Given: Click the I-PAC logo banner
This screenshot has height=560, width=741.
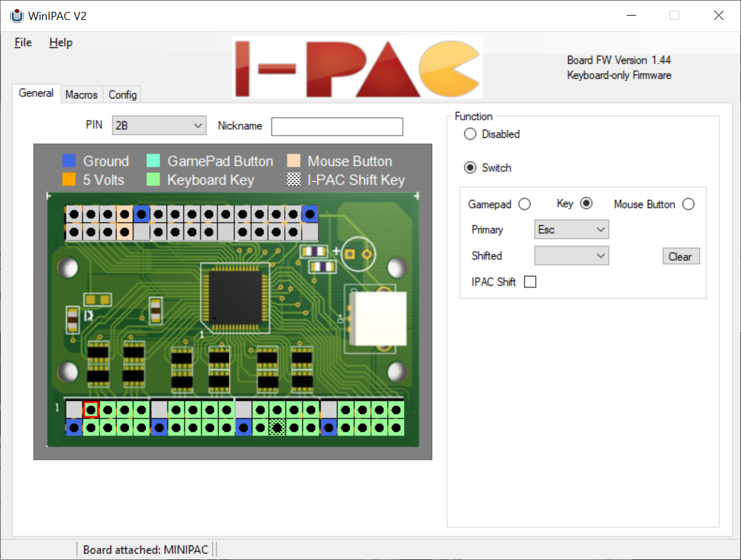Looking at the screenshot, I should (358, 67).
